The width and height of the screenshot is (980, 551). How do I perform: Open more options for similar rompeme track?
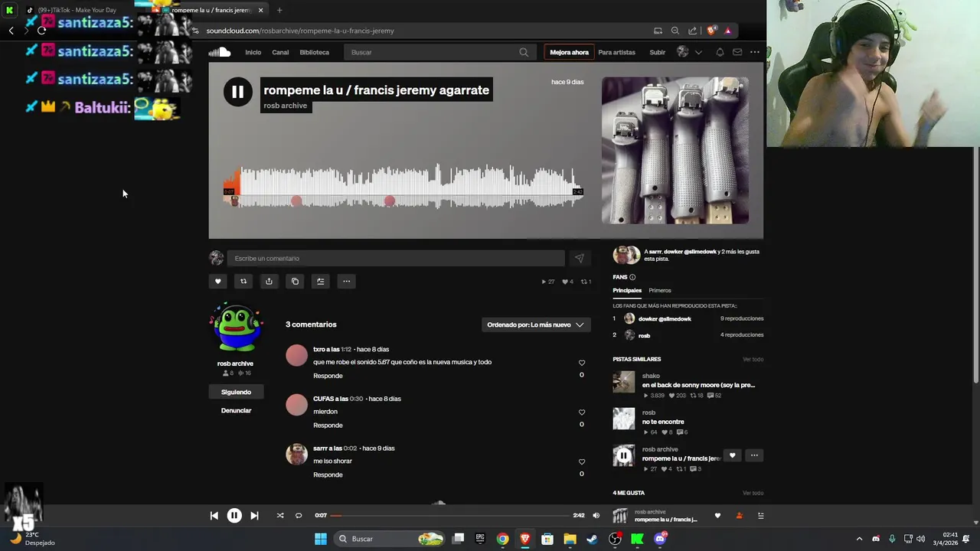754,455
